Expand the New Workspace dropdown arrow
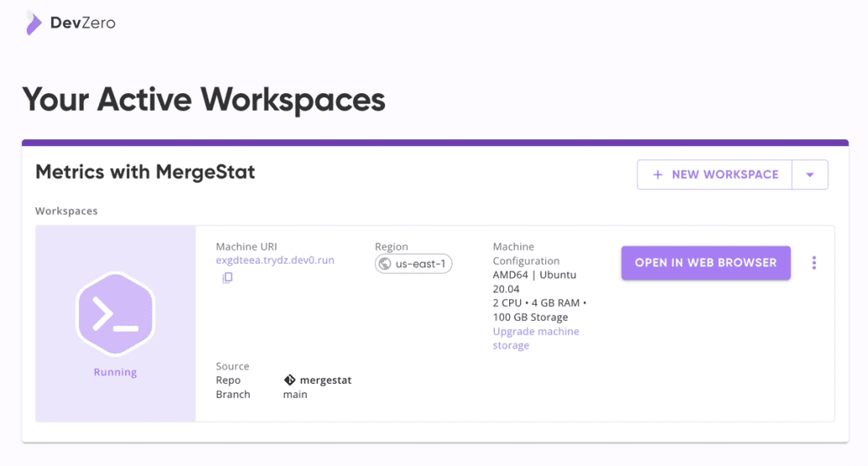This screenshot has width=868, height=466. (810, 175)
